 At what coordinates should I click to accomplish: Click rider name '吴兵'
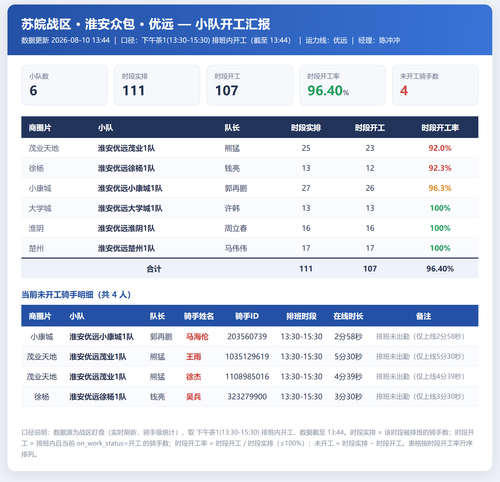pos(193,397)
